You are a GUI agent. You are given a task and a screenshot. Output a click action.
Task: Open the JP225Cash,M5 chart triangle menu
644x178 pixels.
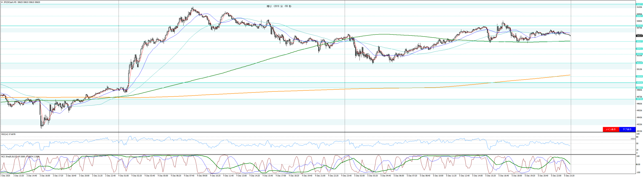2,2
